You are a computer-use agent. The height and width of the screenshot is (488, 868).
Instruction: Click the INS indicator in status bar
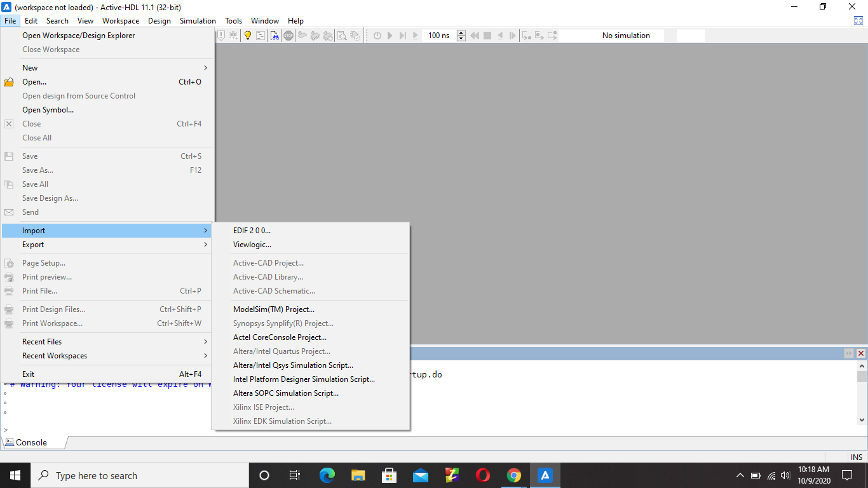[857, 457]
